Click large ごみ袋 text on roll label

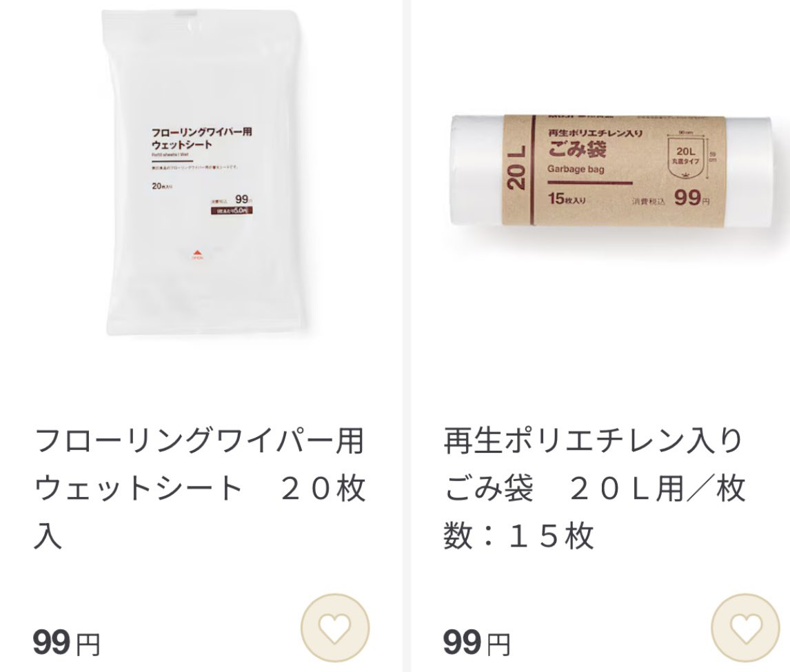577,150
